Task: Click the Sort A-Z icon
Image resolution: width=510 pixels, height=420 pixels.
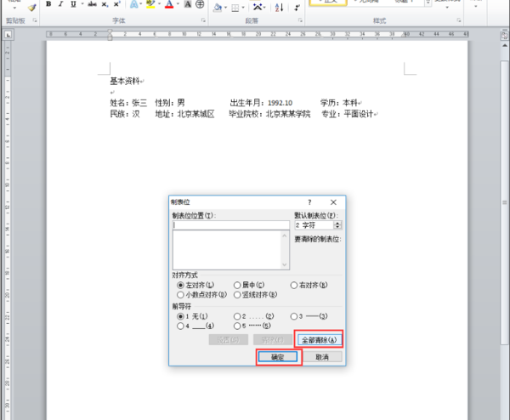Action: pyautogui.click(x=279, y=8)
